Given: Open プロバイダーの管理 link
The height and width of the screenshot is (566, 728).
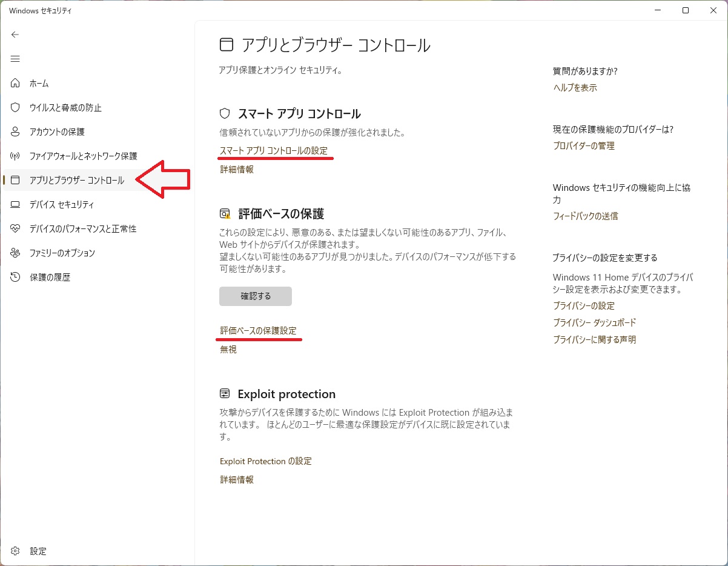Looking at the screenshot, I should click(583, 145).
